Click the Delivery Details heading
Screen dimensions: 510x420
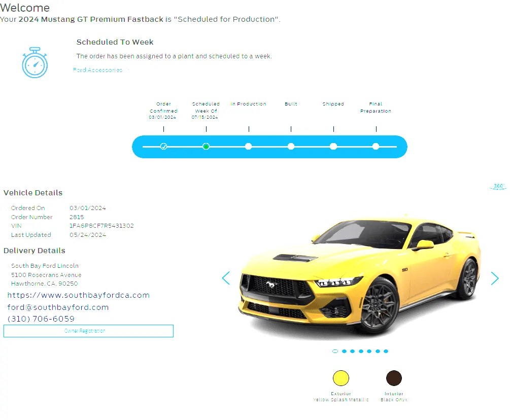[x=34, y=251]
